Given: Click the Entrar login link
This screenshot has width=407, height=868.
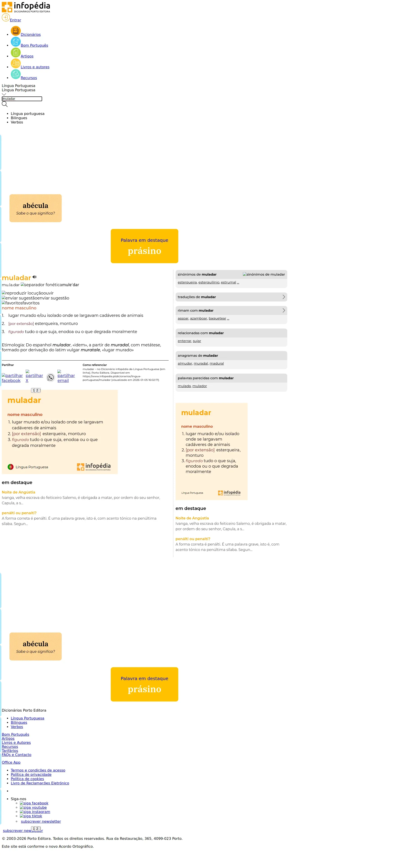Looking at the screenshot, I should (16, 20).
